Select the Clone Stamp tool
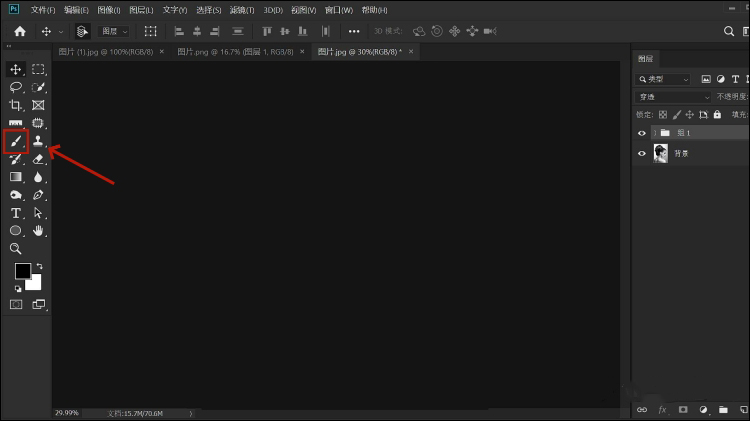The image size is (750, 421). pyautogui.click(x=38, y=141)
